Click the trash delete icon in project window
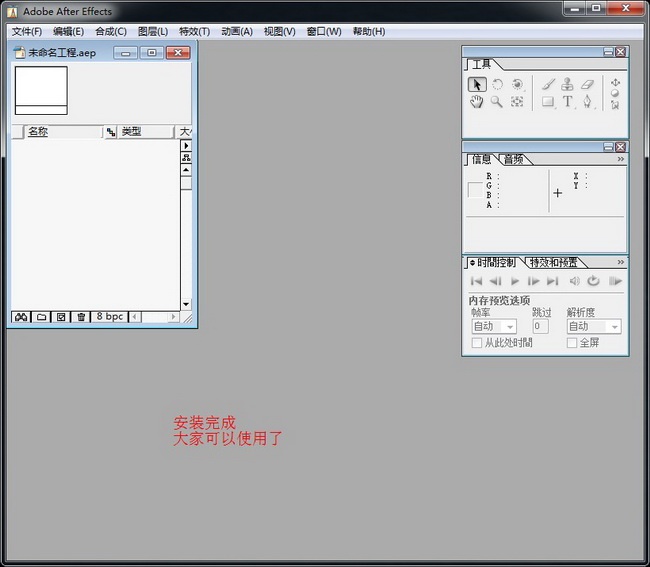 coord(81,317)
